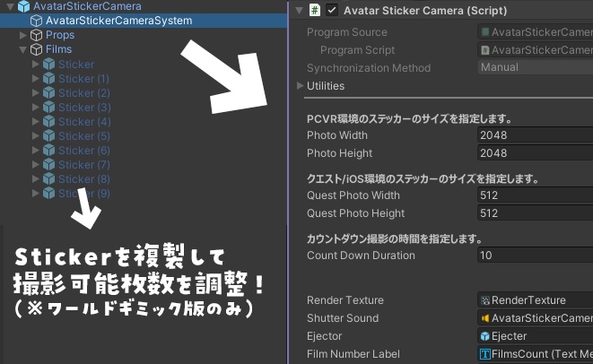593x364 pixels.
Task: Expand the Props hierarchy node
Action: (22, 35)
